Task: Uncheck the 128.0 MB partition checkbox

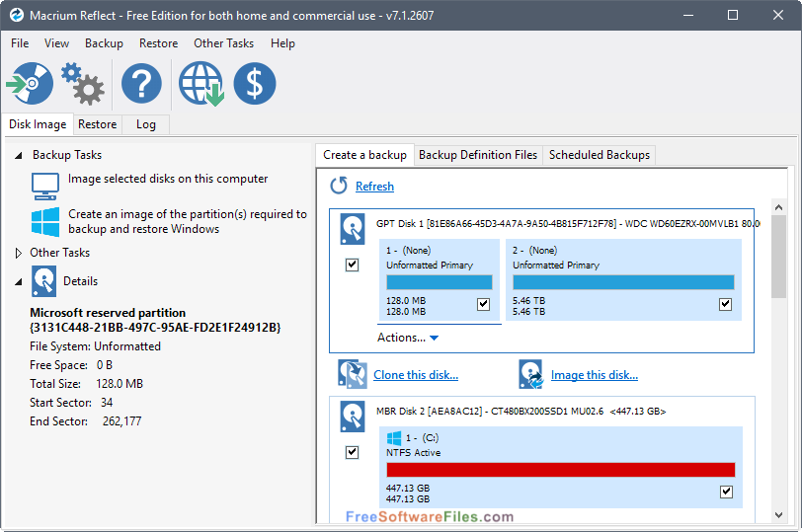Action: tap(483, 304)
